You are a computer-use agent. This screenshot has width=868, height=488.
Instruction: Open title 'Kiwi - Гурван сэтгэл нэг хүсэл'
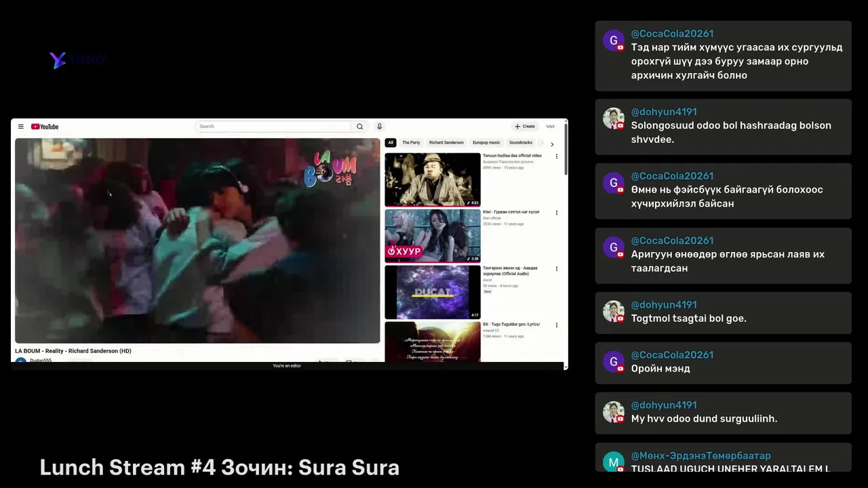point(511,212)
